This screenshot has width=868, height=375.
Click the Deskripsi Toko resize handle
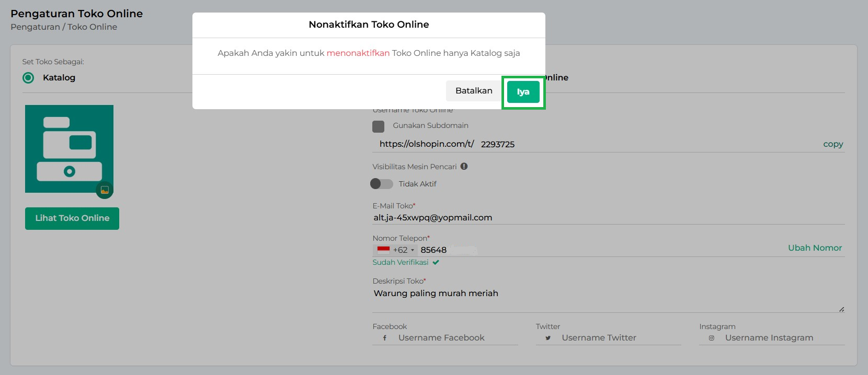click(841, 310)
